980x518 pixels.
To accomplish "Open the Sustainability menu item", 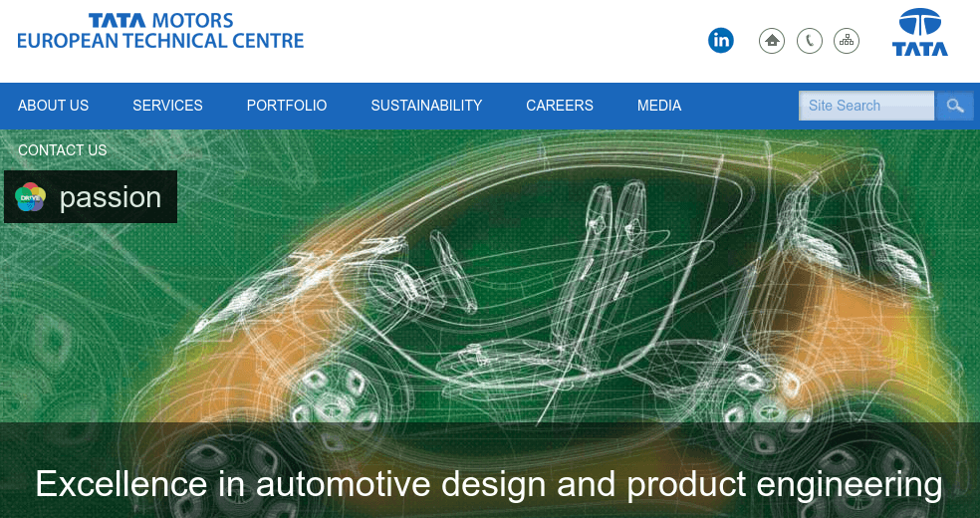I will (x=426, y=106).
